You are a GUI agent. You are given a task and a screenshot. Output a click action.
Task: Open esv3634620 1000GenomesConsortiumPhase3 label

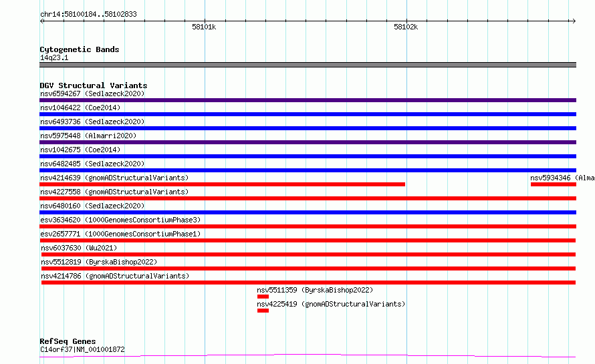click(x=120, y=220)
